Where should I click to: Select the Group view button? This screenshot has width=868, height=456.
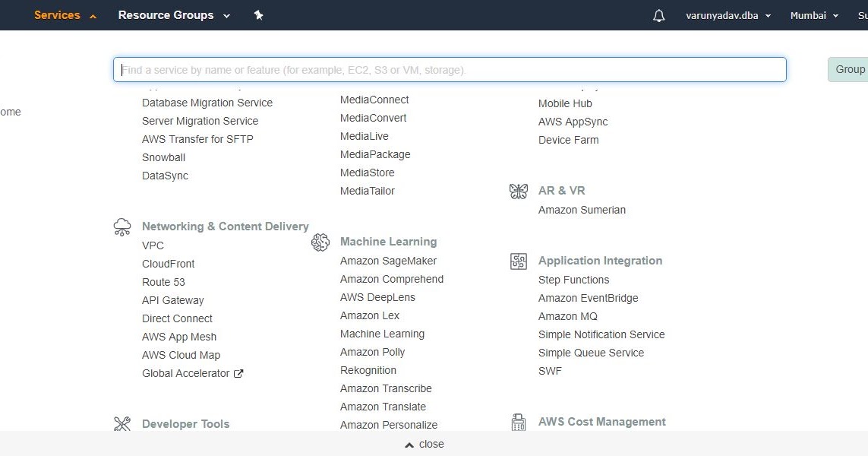[x=850, y=70]
